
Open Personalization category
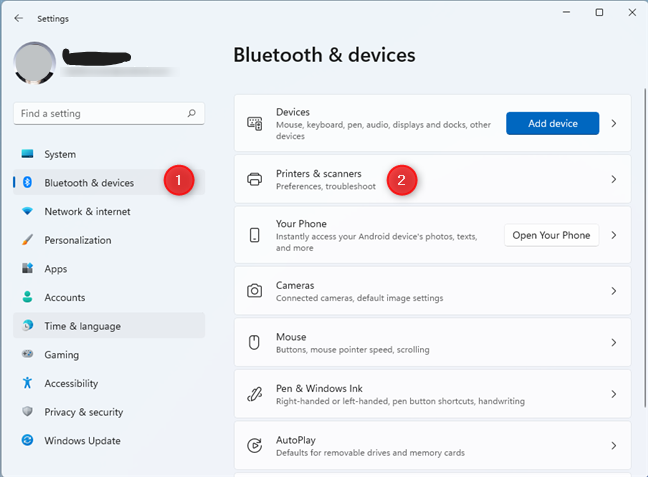(109, 240)
